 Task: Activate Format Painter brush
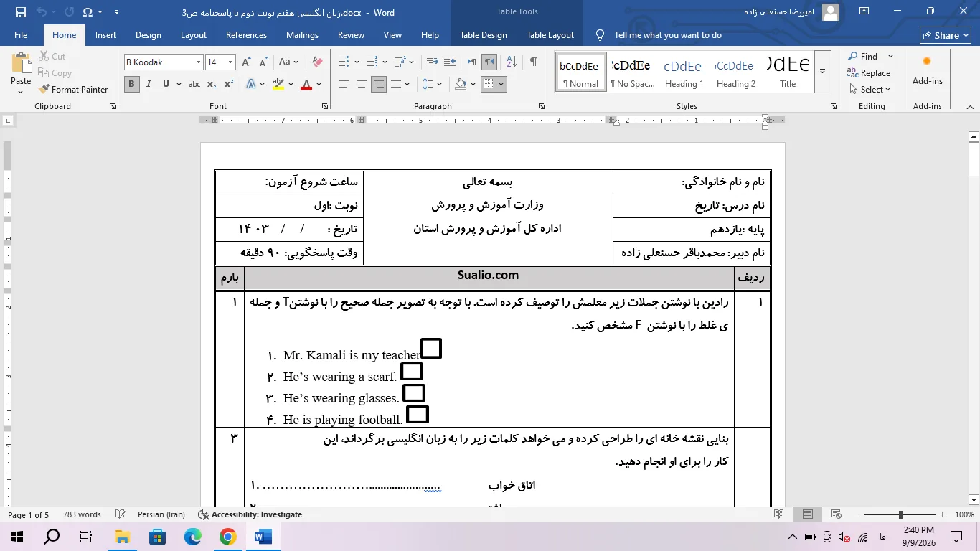coord(74,90)
